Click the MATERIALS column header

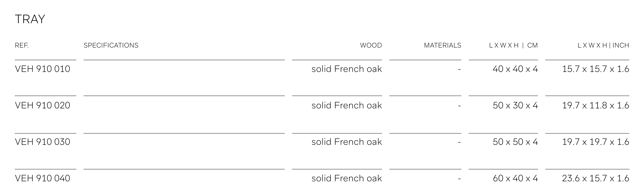click(x=442, y=45)
